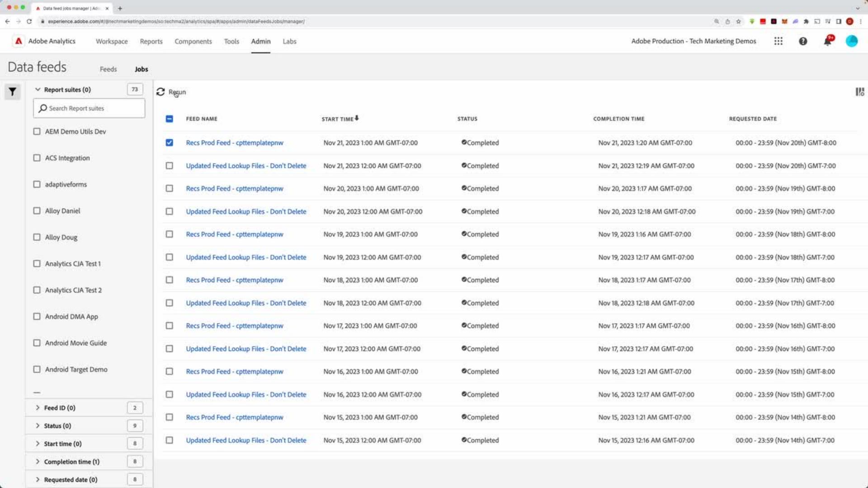Uncheck the Recs Prod Feed Nov 21 row
Screen dimensions: 868x488
(x=169, y=142)
